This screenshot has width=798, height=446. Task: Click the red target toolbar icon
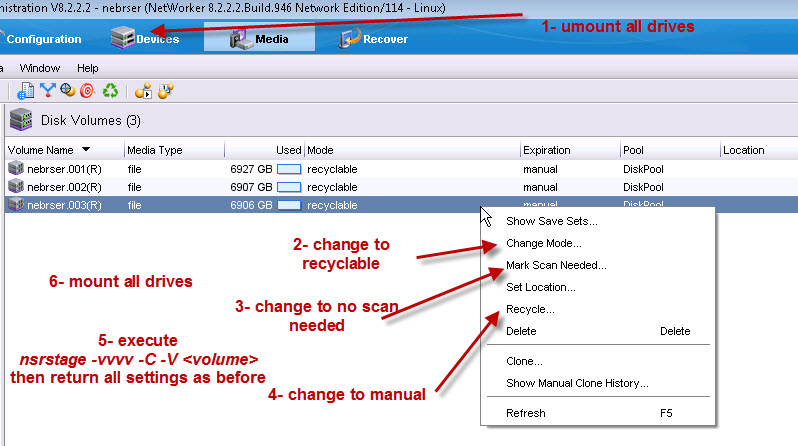[x=88, y=91]
